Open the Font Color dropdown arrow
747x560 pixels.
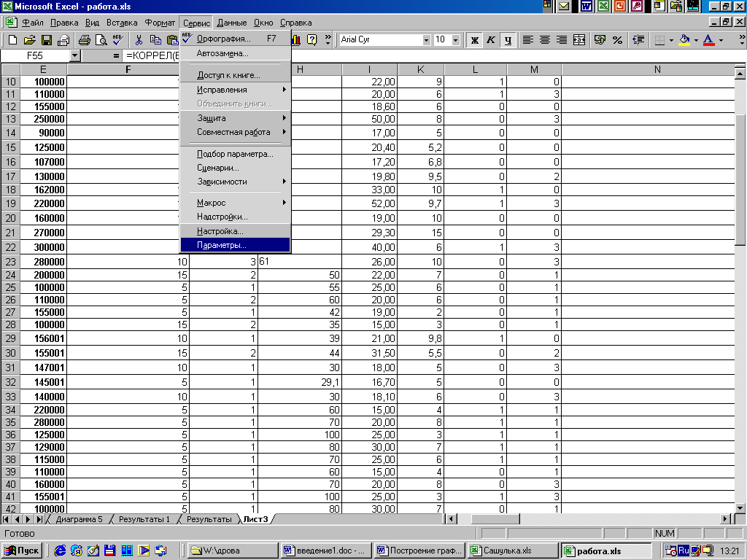[721, 40]
